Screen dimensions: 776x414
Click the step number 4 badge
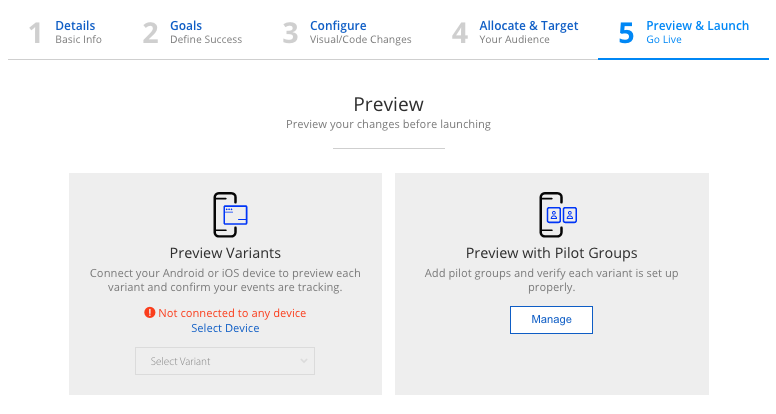pos(460,33)
